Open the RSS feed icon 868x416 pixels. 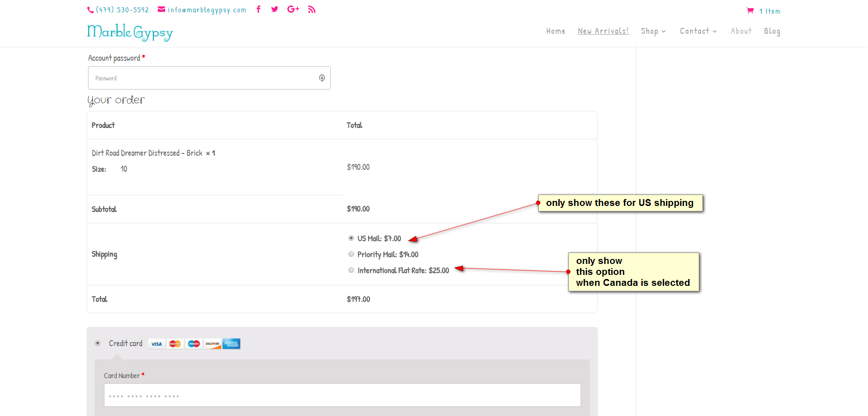312,9
